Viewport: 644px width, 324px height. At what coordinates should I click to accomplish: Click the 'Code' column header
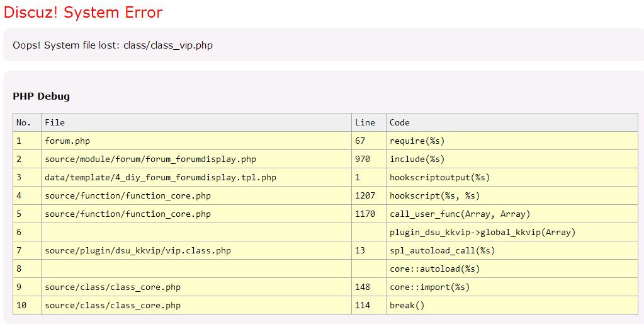[x=512, y=122]
